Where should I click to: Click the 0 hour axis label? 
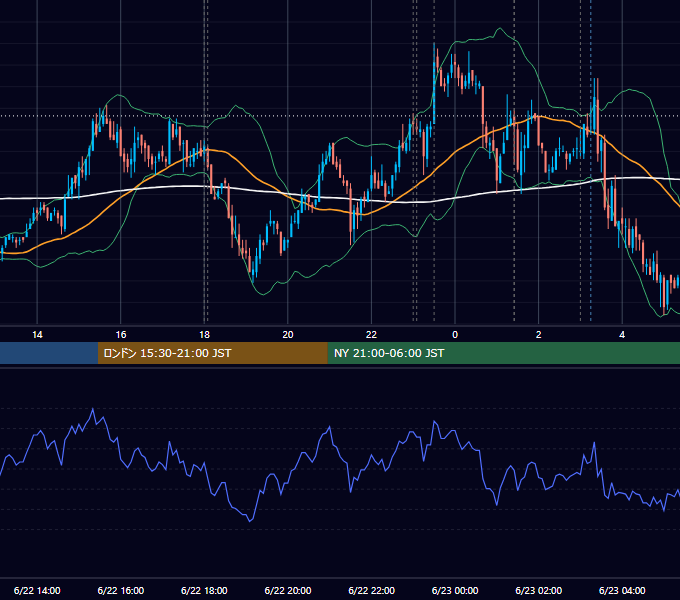point(455,335)
